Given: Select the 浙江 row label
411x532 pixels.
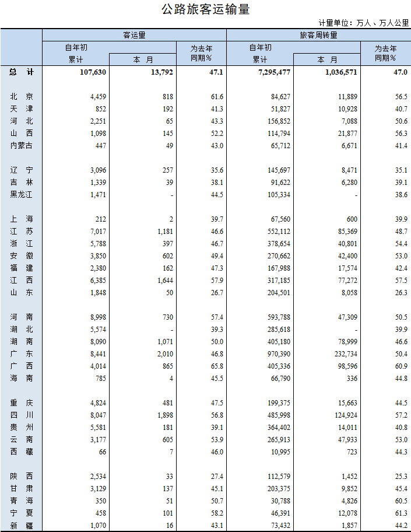Looking at the screenshot, I should pos(22,243).
